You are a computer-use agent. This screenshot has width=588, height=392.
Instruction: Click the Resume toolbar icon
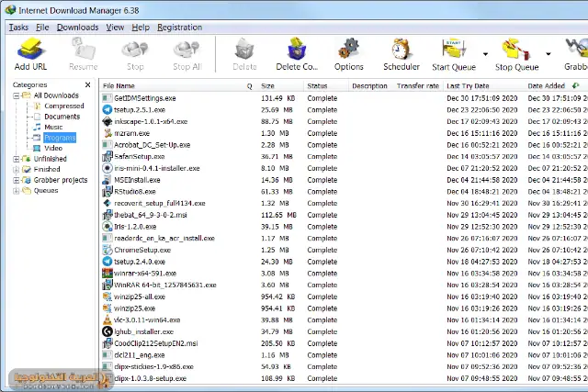(84, 50)
